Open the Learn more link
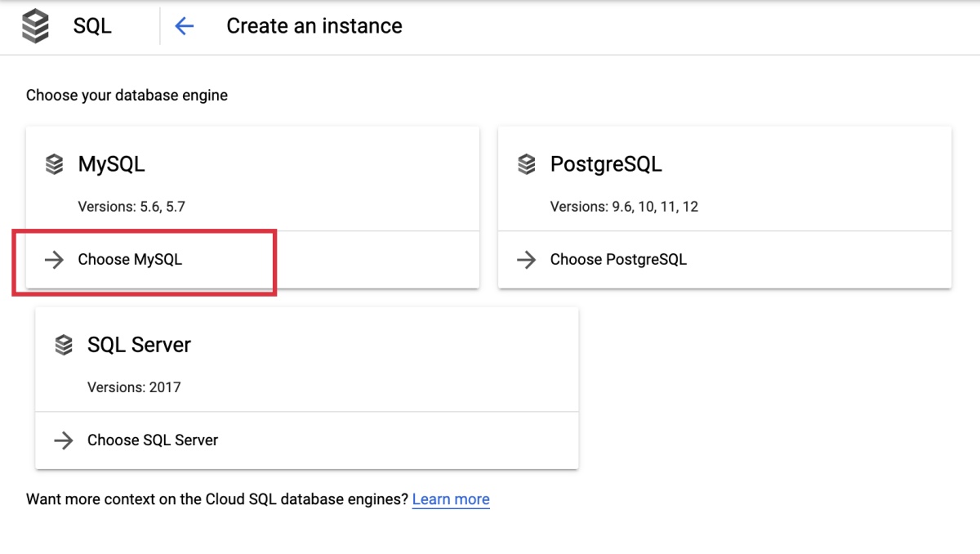 tap(451, 498)
